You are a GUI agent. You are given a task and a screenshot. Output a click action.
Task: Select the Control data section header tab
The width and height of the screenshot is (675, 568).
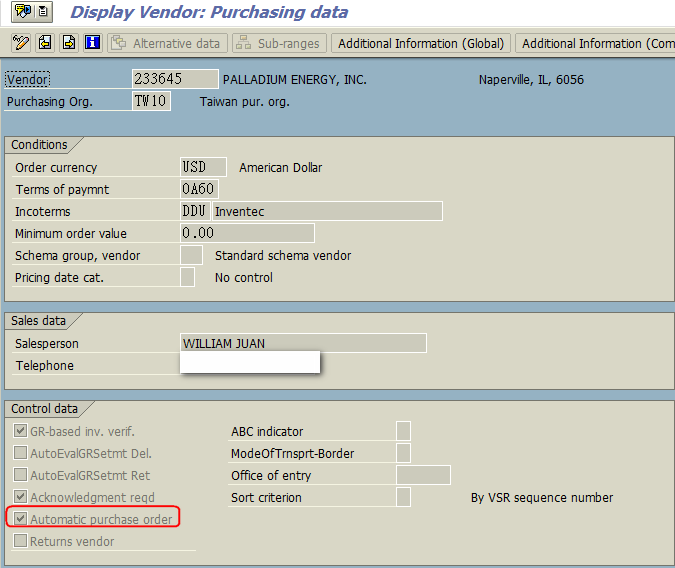click(45, 409)
